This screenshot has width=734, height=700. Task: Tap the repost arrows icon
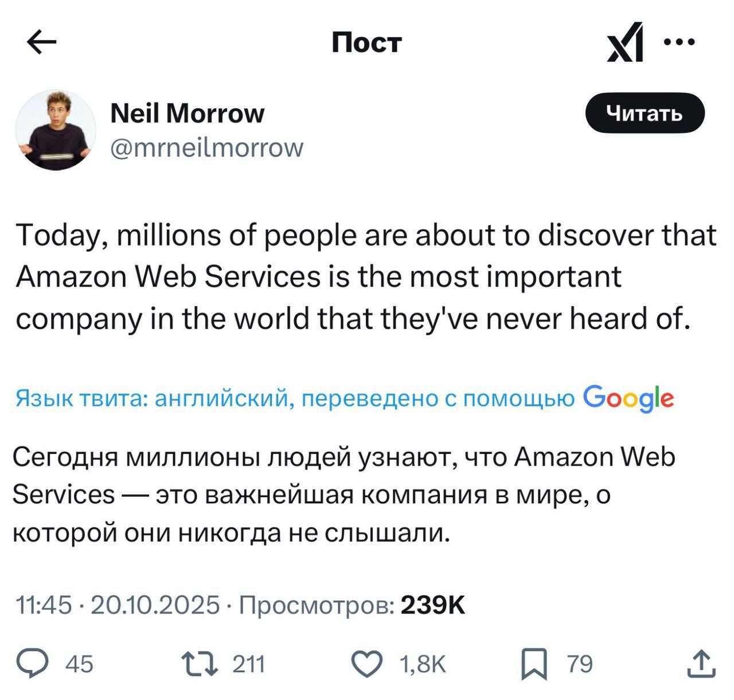199,664
